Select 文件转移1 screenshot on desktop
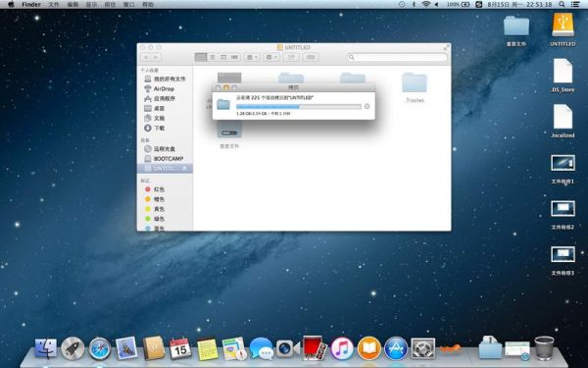 (563, 169)
